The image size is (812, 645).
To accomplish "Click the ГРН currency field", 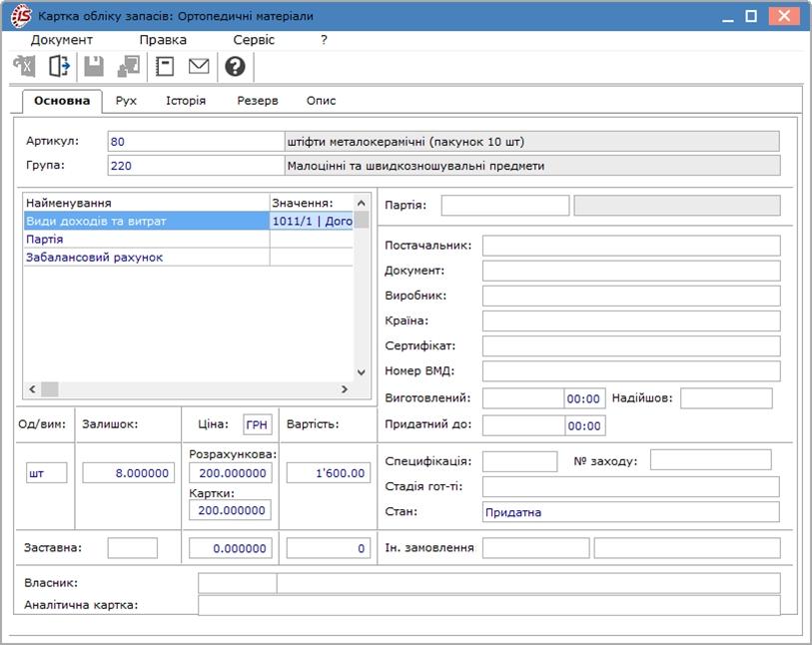I will [x=258, y=424].
